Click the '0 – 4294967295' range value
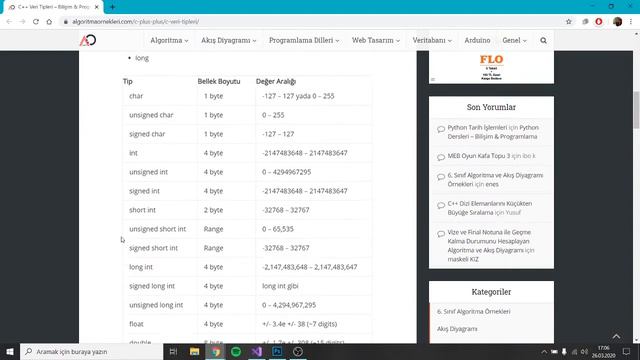The width and height of the screenshot is (640, 360). (287, 172)
